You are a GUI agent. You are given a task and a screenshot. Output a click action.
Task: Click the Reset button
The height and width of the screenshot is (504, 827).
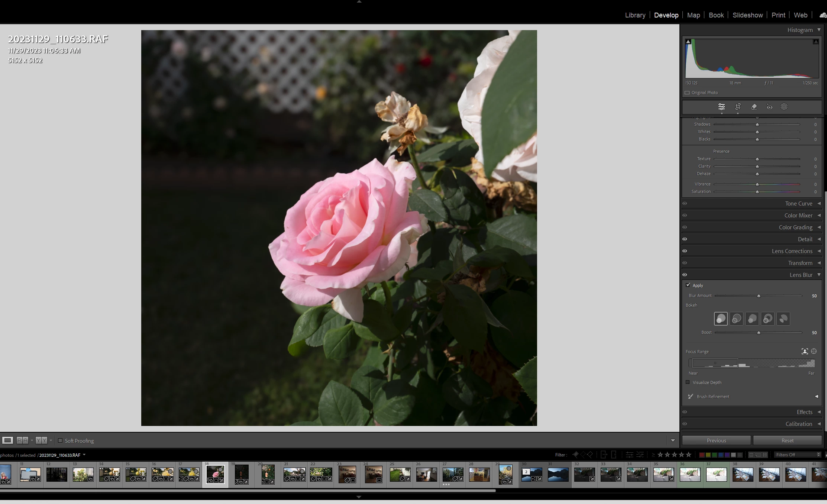coord(787,440)
